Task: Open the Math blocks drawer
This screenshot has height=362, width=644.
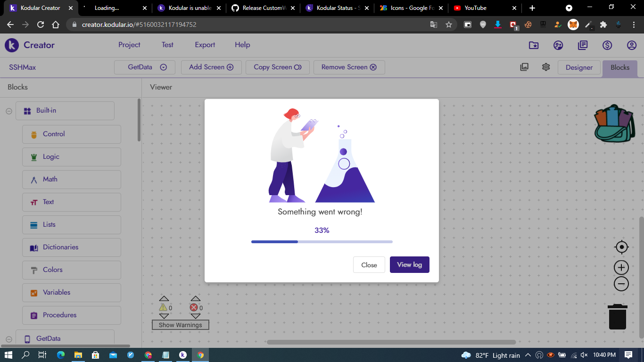Action: [x=72, y=179]
